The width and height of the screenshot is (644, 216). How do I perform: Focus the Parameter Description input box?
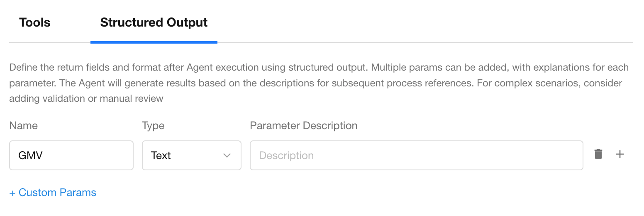click(x=416, y=155)
